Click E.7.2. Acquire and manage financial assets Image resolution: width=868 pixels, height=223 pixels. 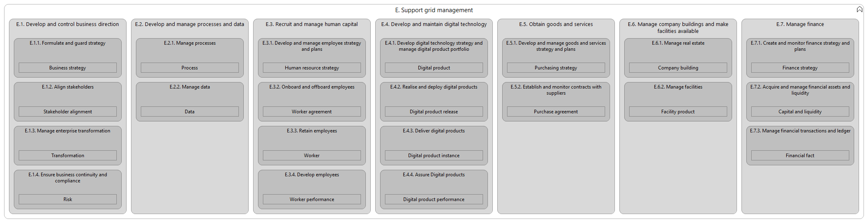point(800,90)
